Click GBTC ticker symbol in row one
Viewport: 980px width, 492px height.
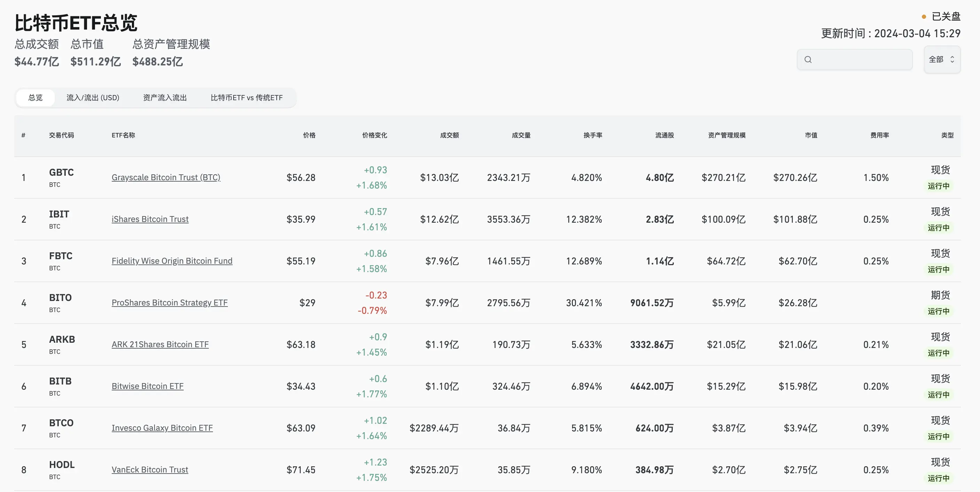[x=61, y=172]
